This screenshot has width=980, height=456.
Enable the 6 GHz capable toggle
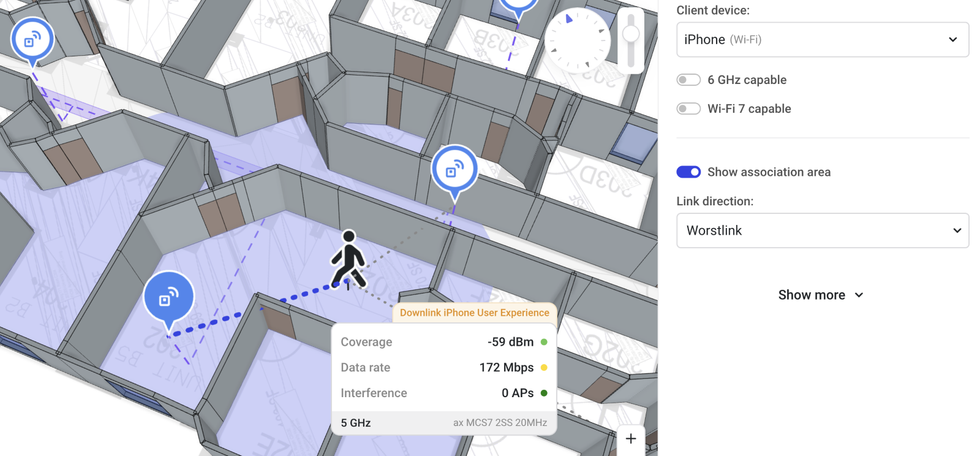coord(688,80)
